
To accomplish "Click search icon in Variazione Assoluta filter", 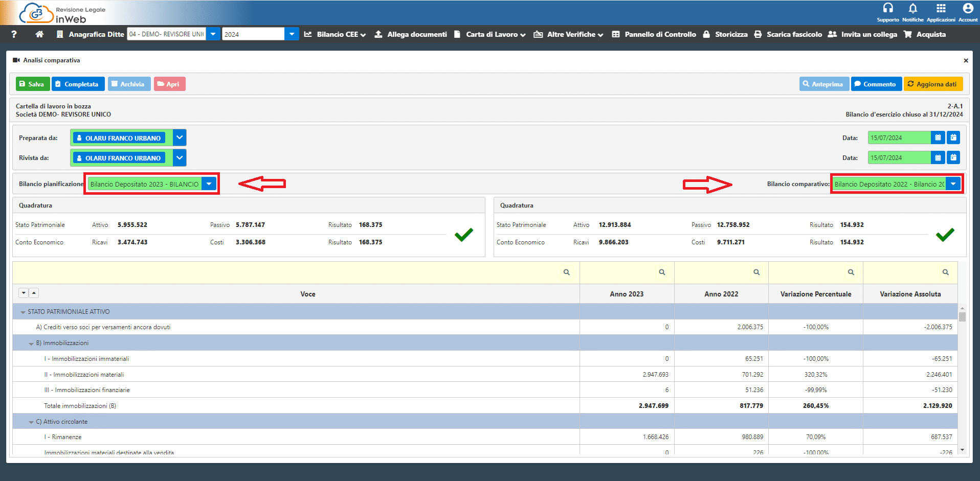I will click(x=945, y=272).
